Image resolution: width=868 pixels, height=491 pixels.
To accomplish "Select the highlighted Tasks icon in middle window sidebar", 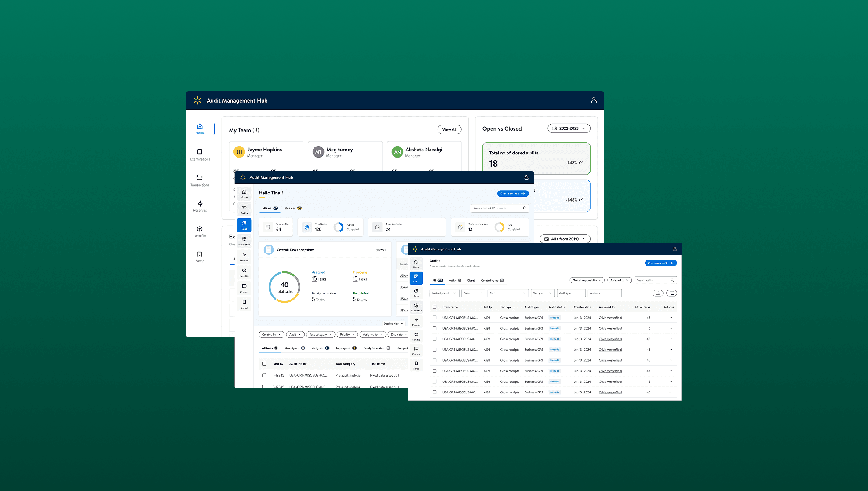I will click(x=244, y=225).
